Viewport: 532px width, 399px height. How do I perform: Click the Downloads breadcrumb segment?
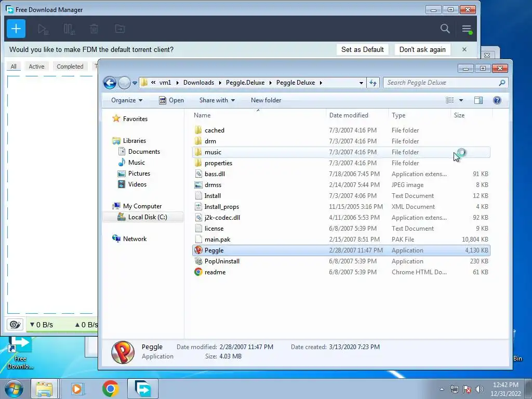click(198, 83)
